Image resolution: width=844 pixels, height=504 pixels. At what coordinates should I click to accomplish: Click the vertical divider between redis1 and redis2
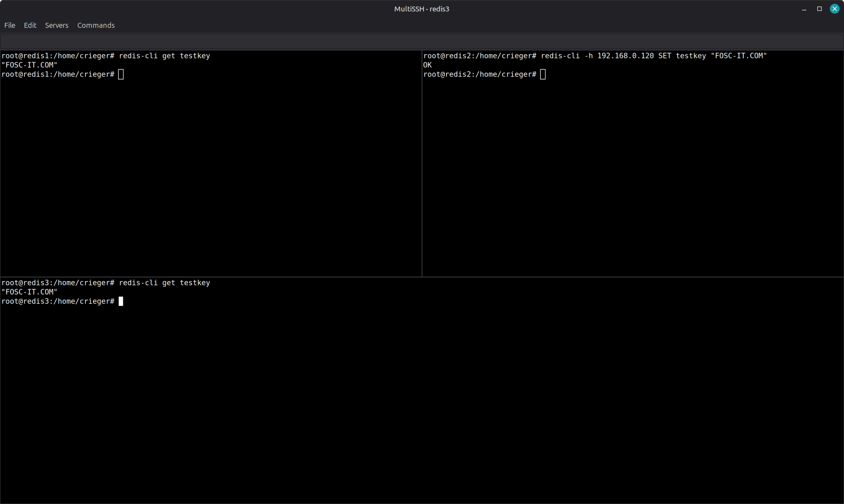click(422, 163)
